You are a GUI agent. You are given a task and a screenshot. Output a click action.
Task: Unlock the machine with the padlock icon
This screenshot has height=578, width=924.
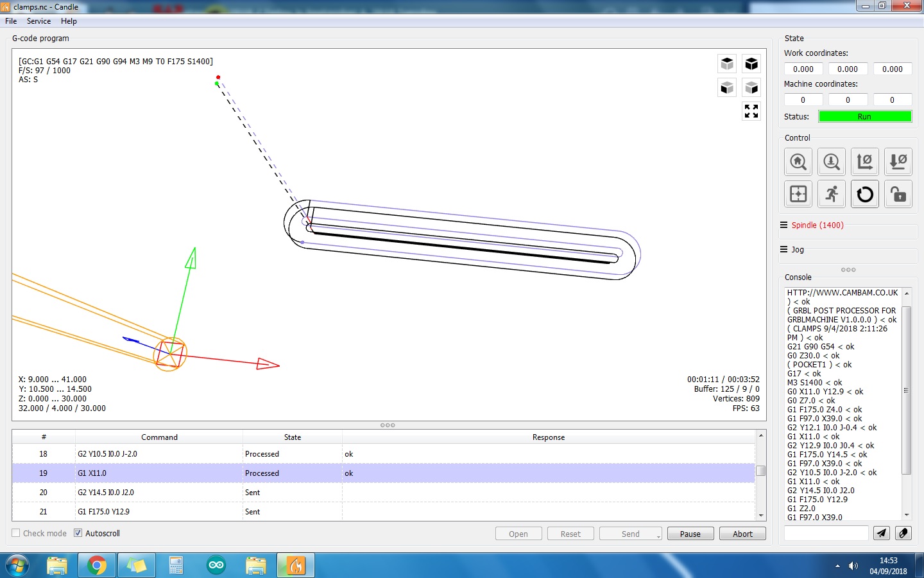coord(898,194)
